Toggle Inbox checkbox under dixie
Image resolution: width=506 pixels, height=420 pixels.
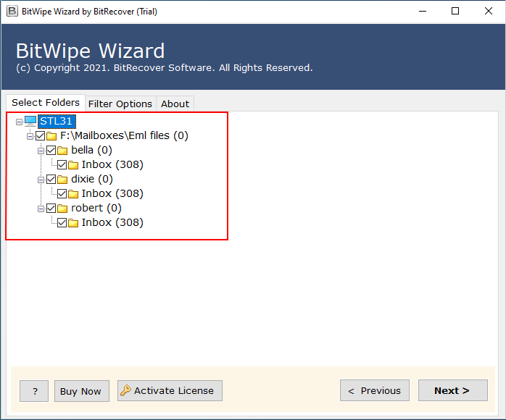point(62,194)
